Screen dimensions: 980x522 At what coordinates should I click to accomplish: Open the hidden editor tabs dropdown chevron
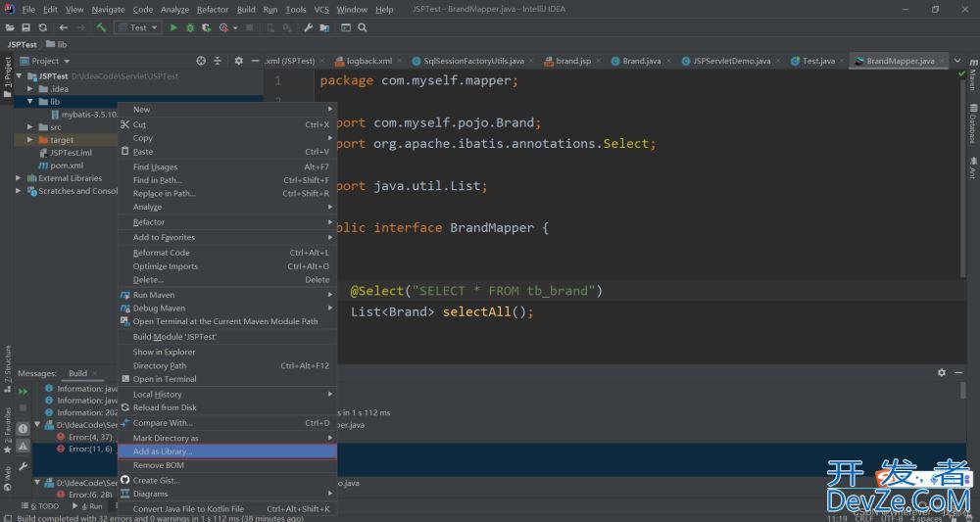957,61
